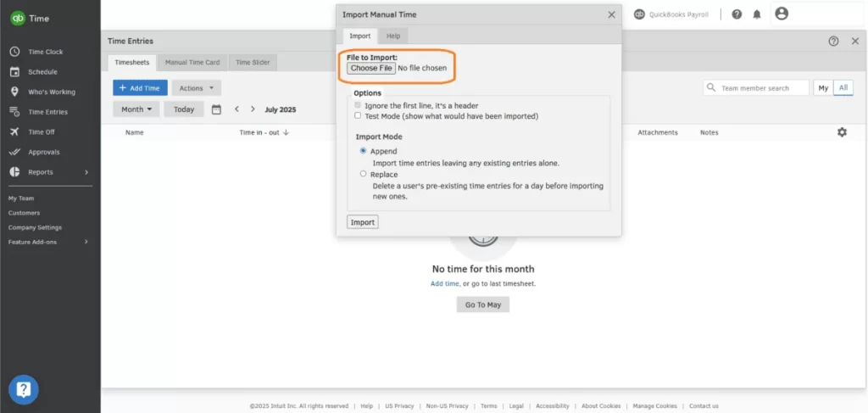Open Who's Working location icon
Image resolution: width=868 pixels, height=413 pixels.
click(x=15, y=92)
